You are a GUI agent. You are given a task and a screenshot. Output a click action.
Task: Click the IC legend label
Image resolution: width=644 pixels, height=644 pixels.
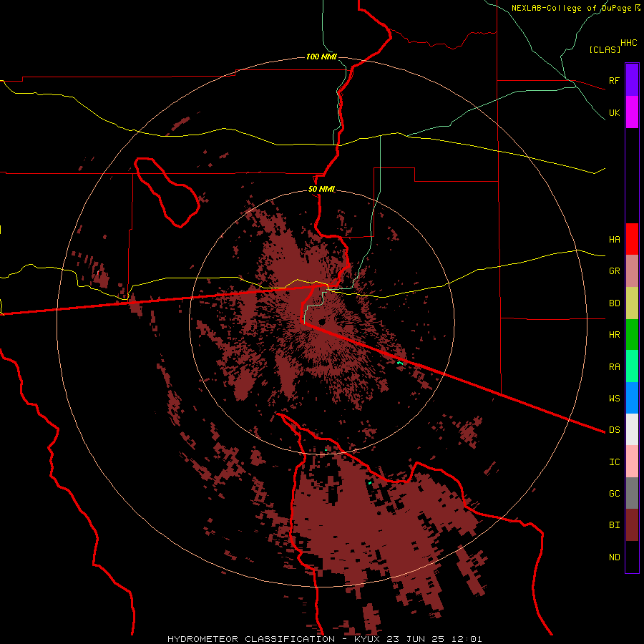pyautogui.click(x=614, y=462)
